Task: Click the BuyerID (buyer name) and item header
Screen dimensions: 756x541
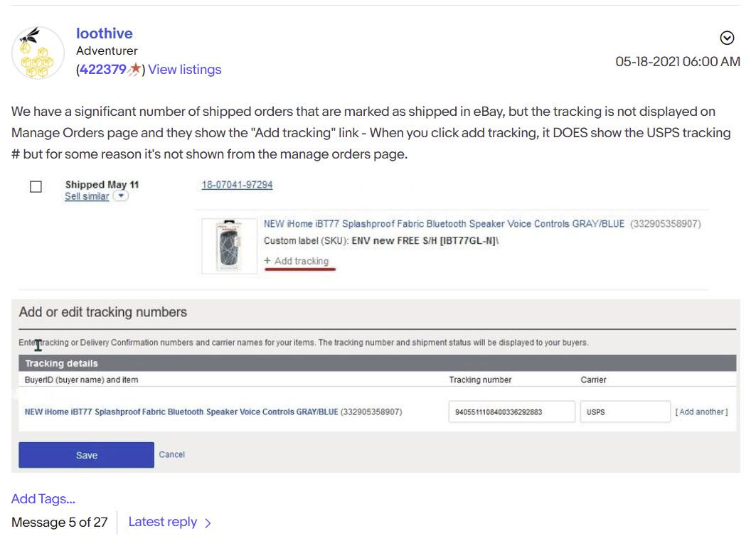Action: 81,380
